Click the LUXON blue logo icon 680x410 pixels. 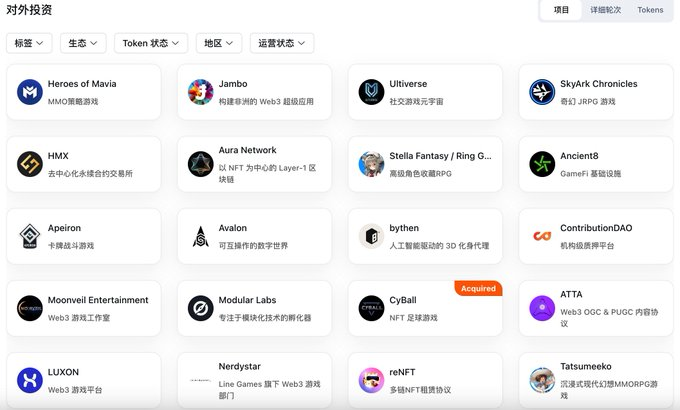[x=29, y=380]
